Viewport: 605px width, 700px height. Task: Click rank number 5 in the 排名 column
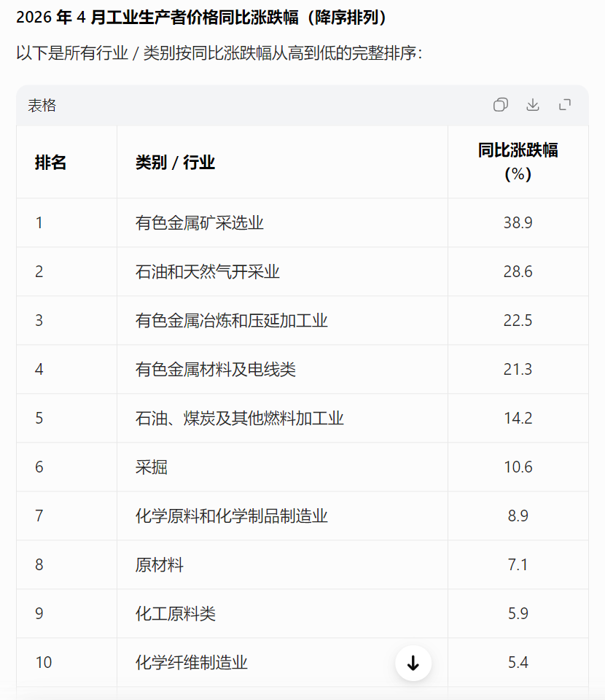39,418
